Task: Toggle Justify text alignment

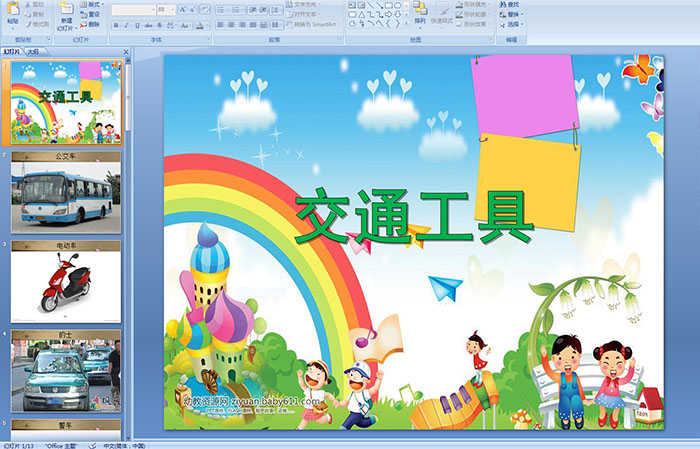Action: coord(253,25)
